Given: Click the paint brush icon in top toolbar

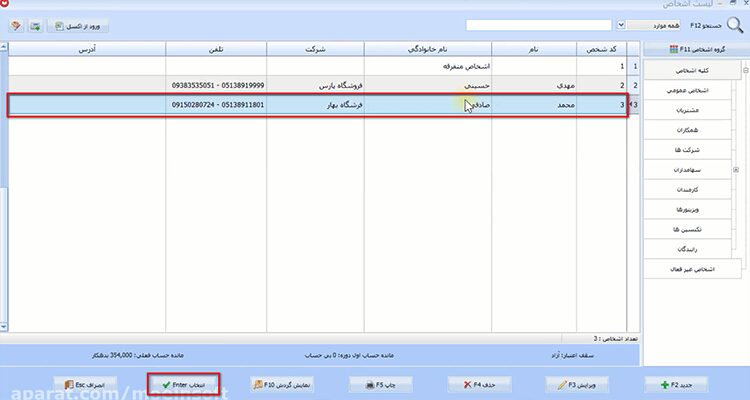Looking at the screenshot, I should click(16, 26).
